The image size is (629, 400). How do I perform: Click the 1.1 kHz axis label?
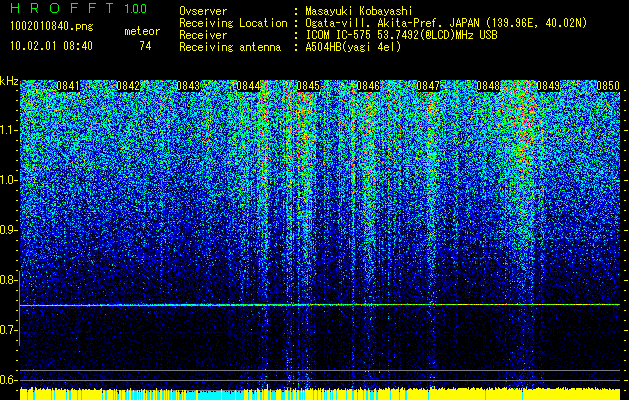8,130
